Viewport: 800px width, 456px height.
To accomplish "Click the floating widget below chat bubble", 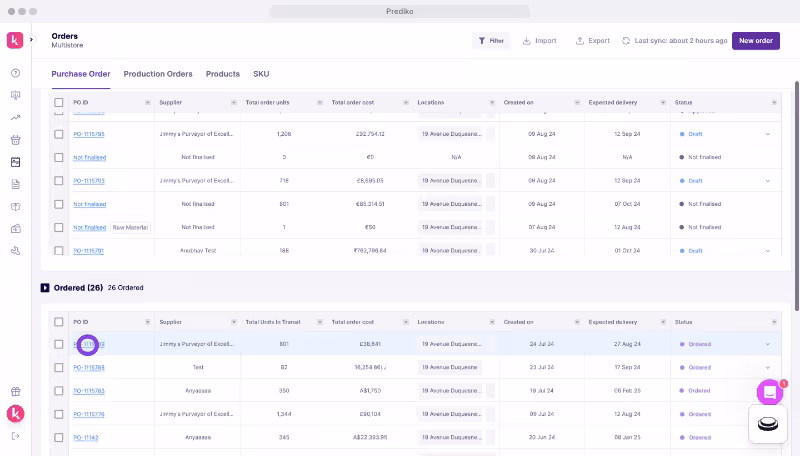I will (x=768, y=424).
